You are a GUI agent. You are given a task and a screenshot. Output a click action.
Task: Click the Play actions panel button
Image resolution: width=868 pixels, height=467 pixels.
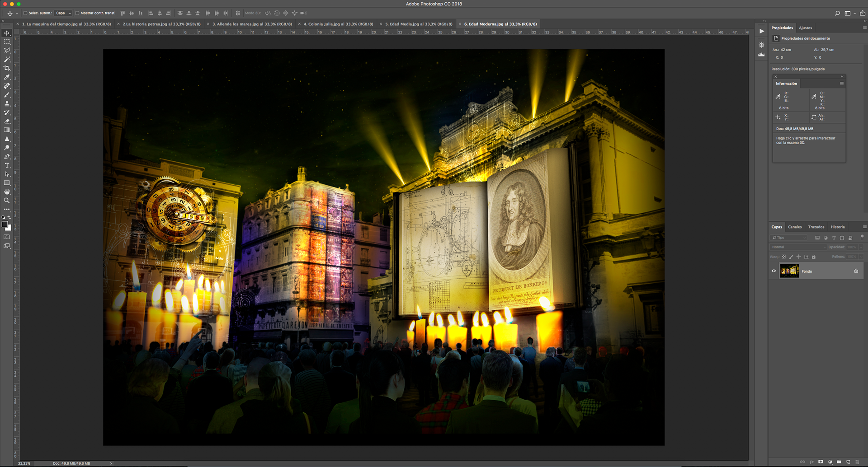coord(762,31)
